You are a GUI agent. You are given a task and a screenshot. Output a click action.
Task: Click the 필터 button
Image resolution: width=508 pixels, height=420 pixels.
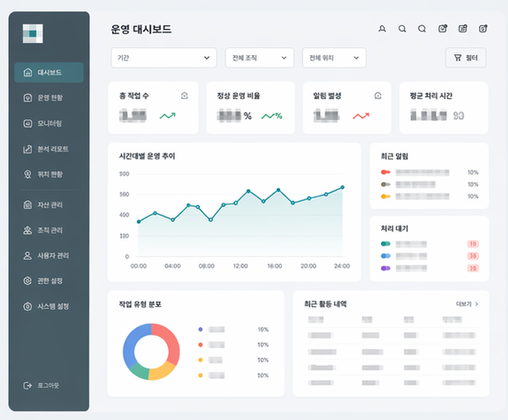pyautogui.click(x=466, y=58)
